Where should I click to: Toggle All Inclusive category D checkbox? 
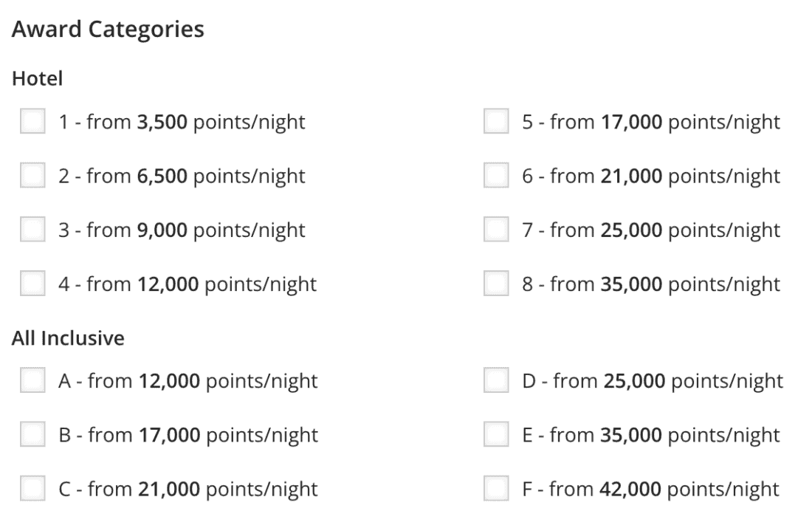click(496, 381)
